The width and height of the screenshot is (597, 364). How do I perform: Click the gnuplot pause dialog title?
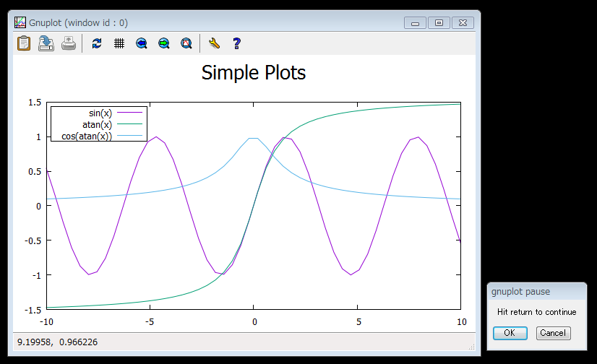point(520,292)
